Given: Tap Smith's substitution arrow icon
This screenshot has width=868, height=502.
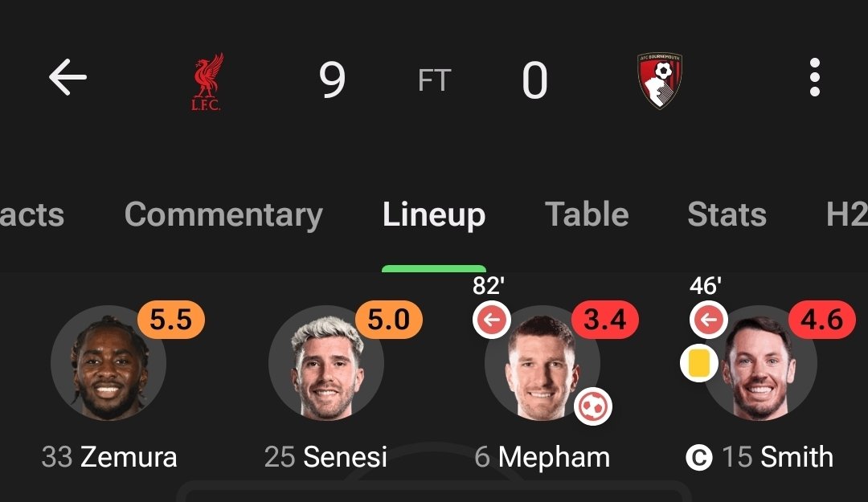Looking at the screenshot, I should tap(709, 320).
